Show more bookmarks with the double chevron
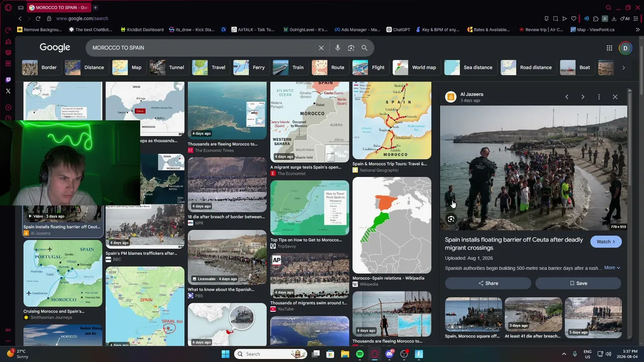Viewport: 644px width, 362px height. click(x=637, y=30)
